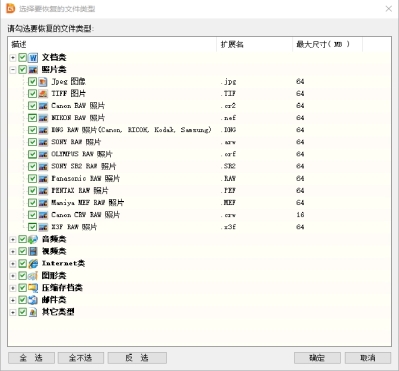Click the Jpeg 图像 file icon
Image resolution: width=399 pixels, height=371 pixels.
pyautogui.click(x=43, y=82)
